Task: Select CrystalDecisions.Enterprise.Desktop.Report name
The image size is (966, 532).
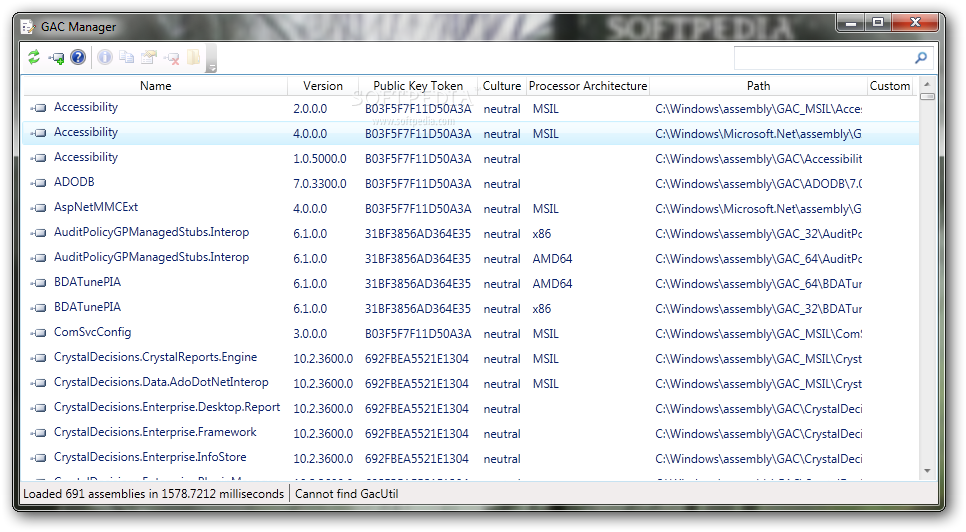Action: (166, 407)
